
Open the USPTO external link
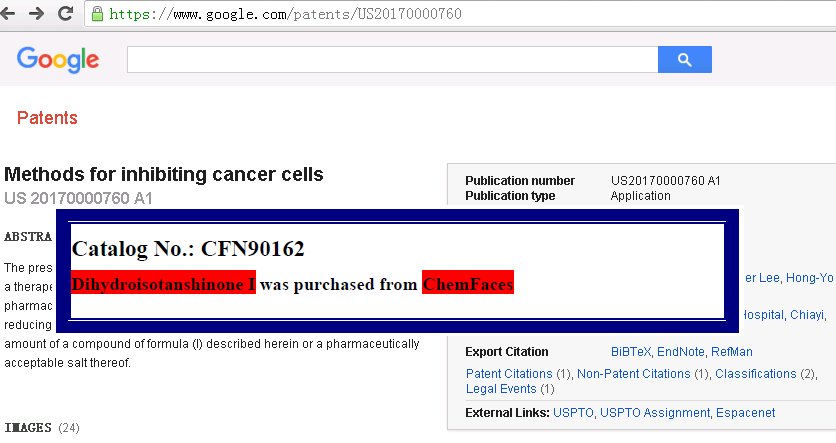click(x=573, y=413)
